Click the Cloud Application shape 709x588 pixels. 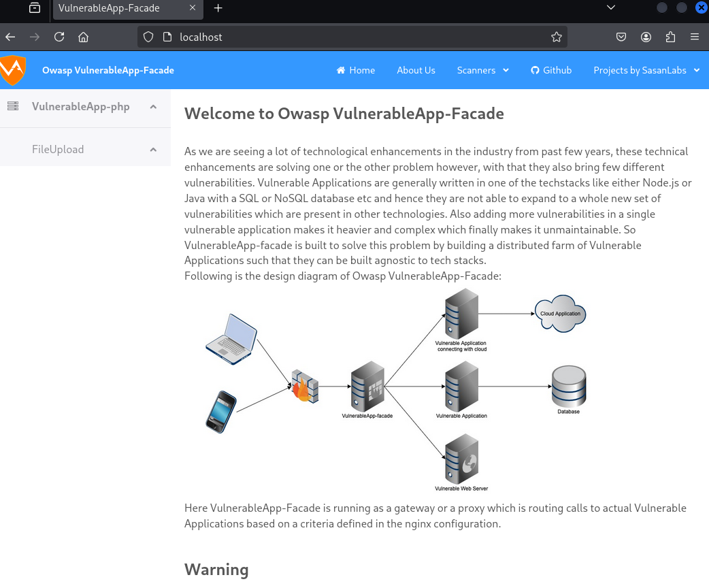560,314
